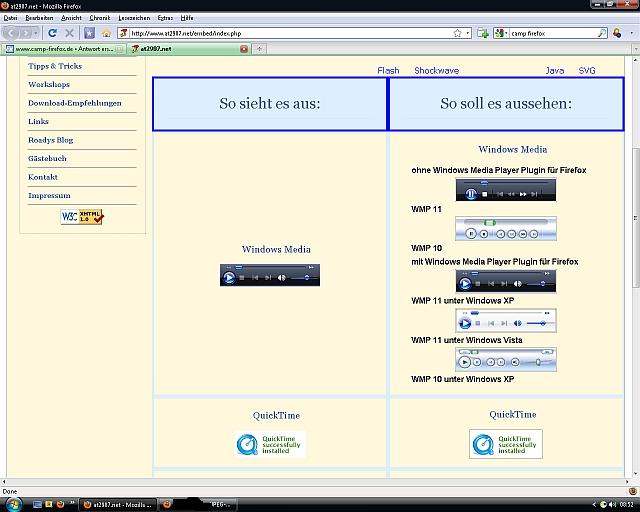Click the green add-tab toolbar icon
640x512 pixels.
(483, 33)
